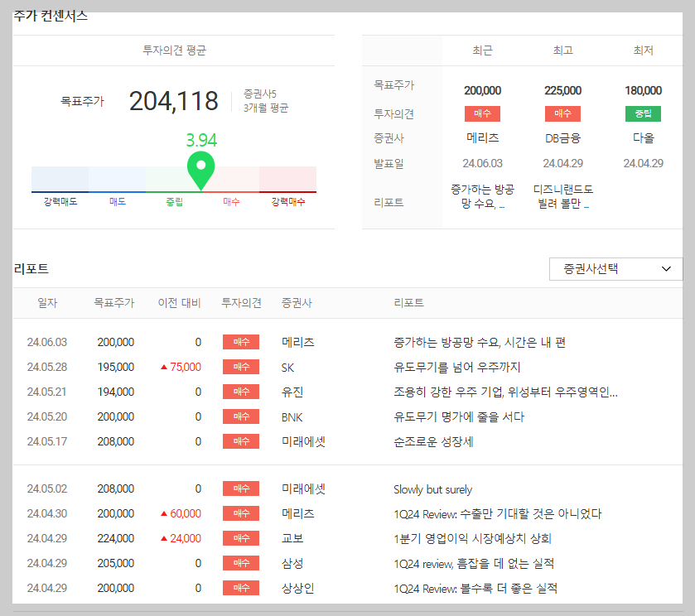Click the 최저 column header
This screenshot has height=616, width=695.
[643, 51]
